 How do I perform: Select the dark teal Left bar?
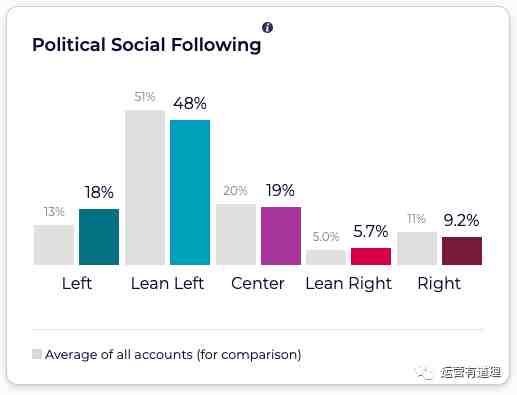pyautogui.click(x=99, y=237)
